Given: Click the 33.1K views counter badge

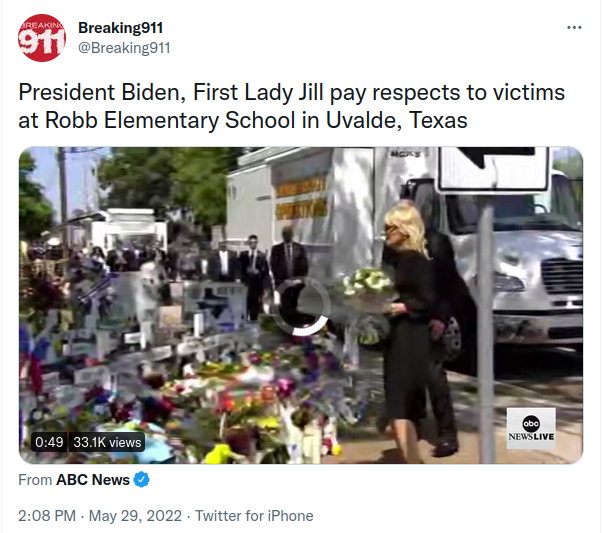Looking at the screenshot, I should coord(107,442).
